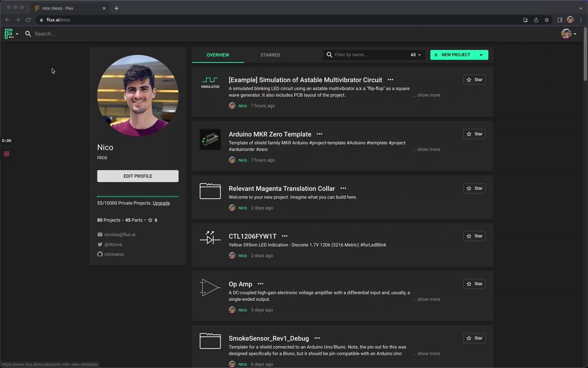Click the page vertical scrollbar
Viewport: 588px width, 368px height.
click(585, 54)
